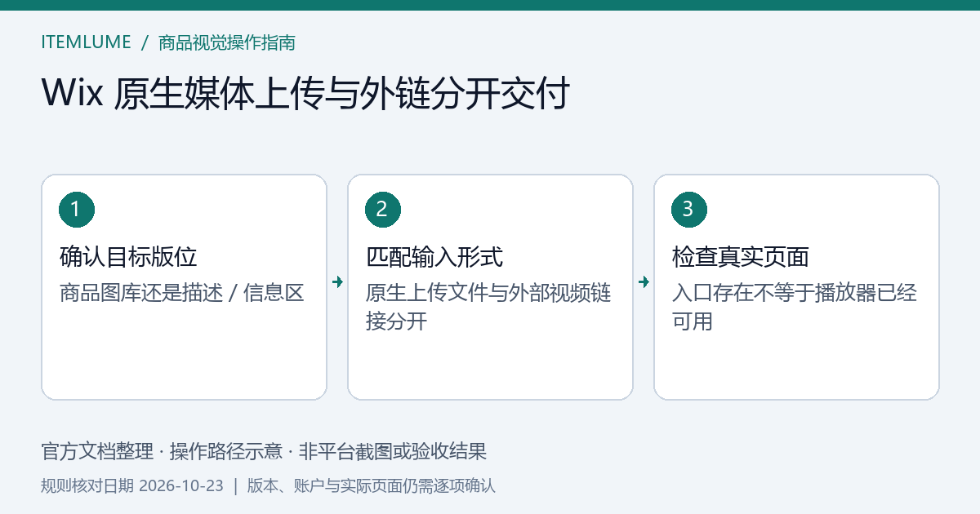980x514 pixels.
Task: Select the 检查真实页面 card heading
Action: click(x=741, y=257)
